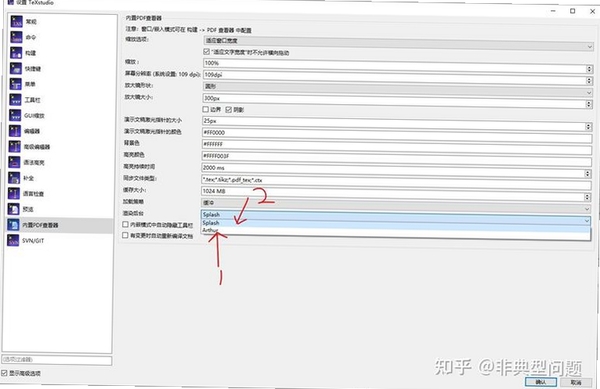Viewport: 600px width, 389px height.
Task: Check the 内嵌模式中自动隐藏工具栏 checkbox
Action: coord(125,224)
